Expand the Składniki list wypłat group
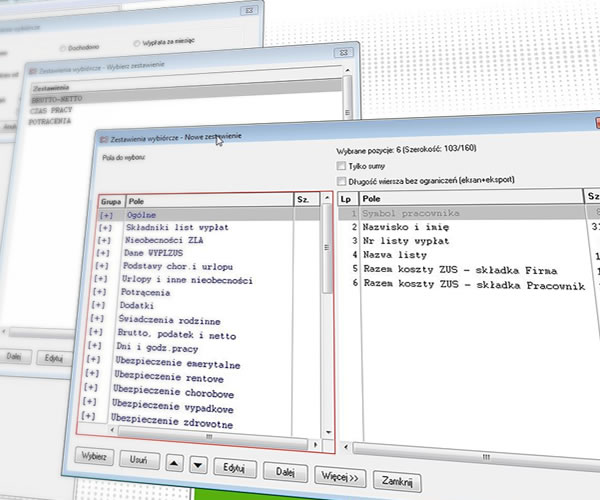 (105, 228)
